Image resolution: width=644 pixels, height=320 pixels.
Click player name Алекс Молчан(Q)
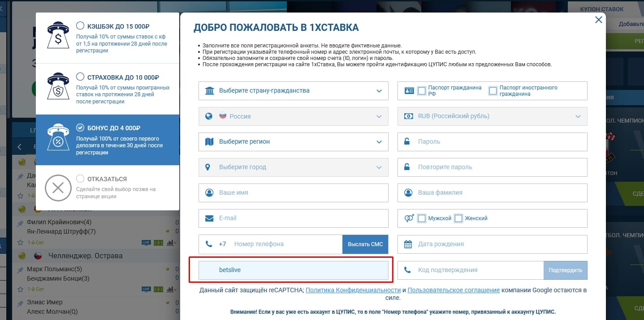52,311
